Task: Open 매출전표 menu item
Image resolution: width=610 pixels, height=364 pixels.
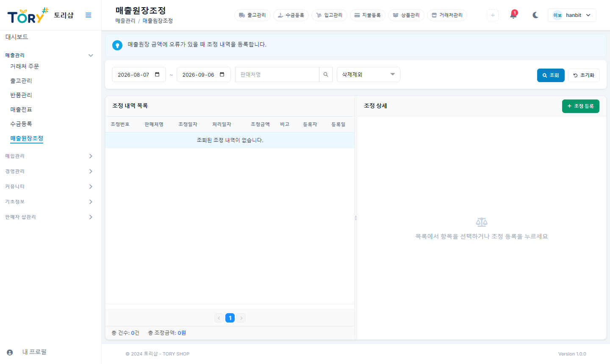Action: [21, 110]
